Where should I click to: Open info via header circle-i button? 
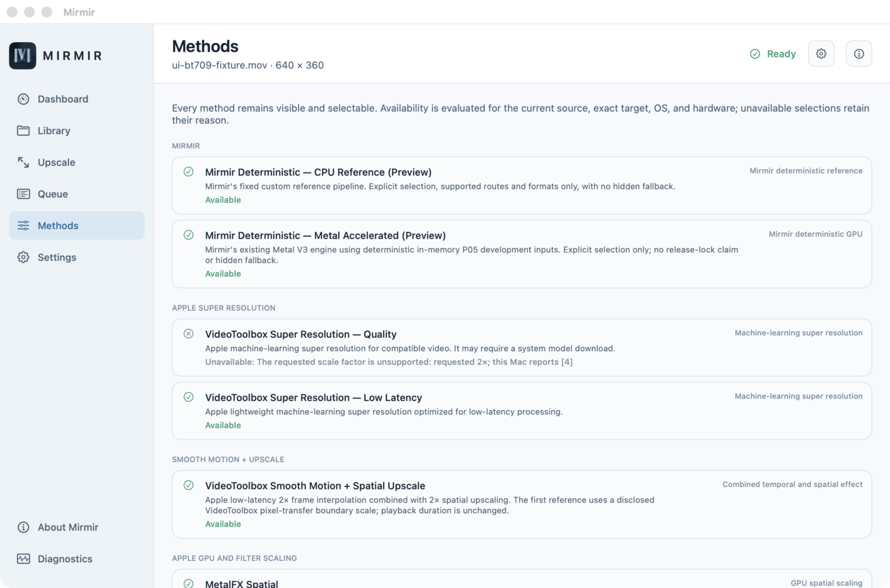[859, 54]
